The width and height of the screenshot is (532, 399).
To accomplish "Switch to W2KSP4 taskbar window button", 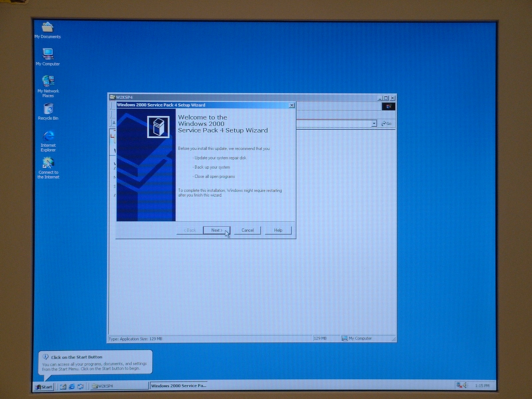I will [118, 386].
